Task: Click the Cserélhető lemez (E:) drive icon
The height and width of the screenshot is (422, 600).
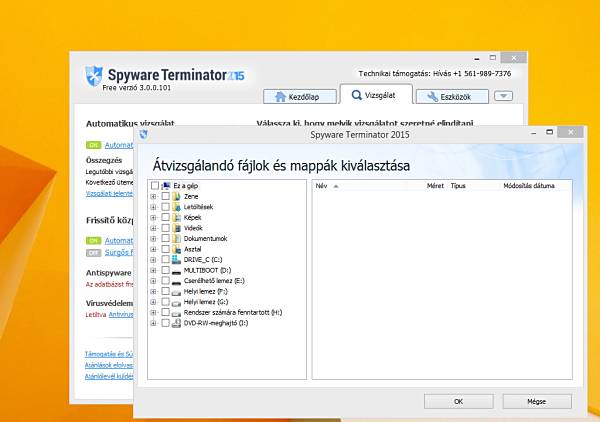Action: (x=176, y=282)
